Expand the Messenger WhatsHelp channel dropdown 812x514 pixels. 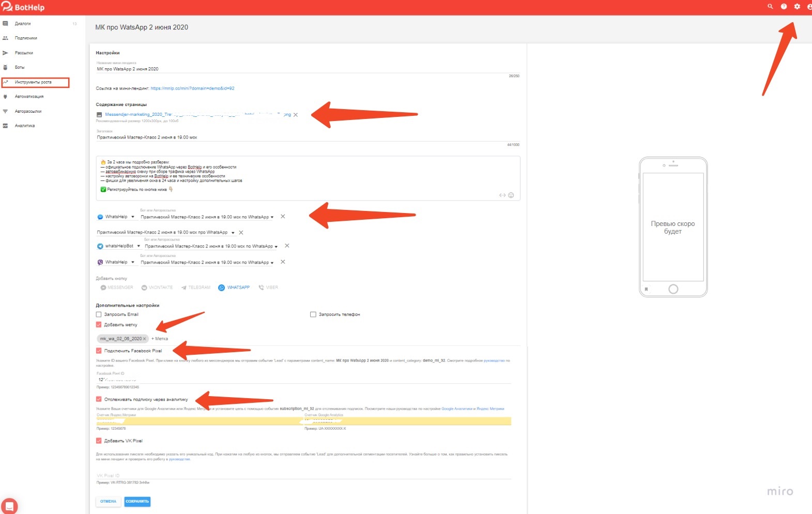coord(133,217)
